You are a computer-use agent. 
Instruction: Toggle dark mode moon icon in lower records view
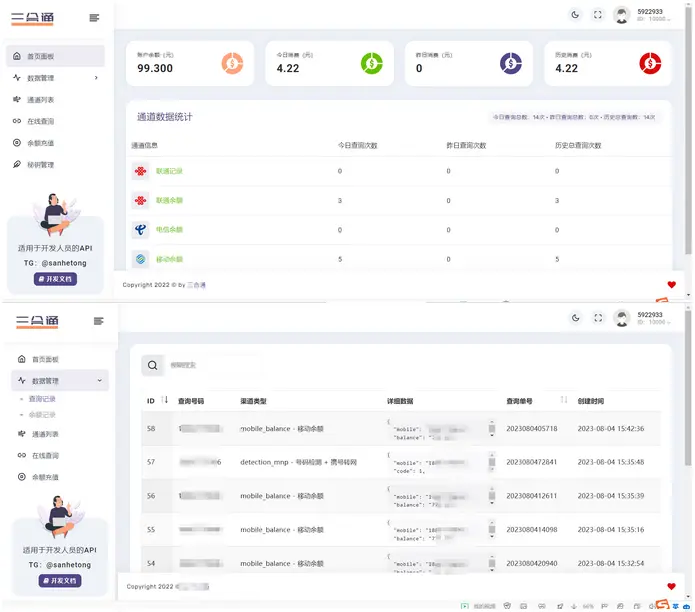tap(575, 318)
